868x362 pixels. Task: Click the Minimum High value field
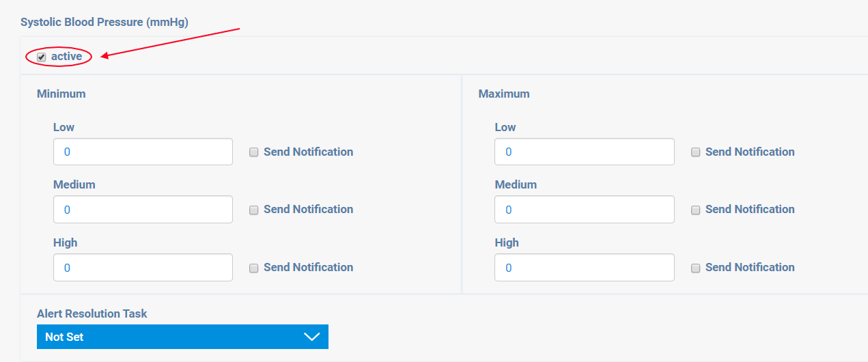point(143,268)
